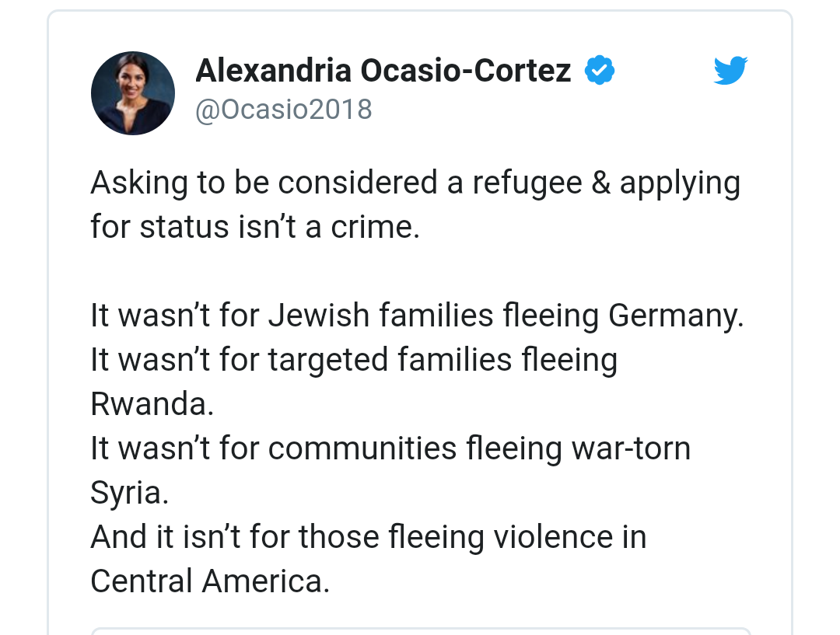
Task: Click the @Ocasio2018 handle
Action: click(284, 110)
